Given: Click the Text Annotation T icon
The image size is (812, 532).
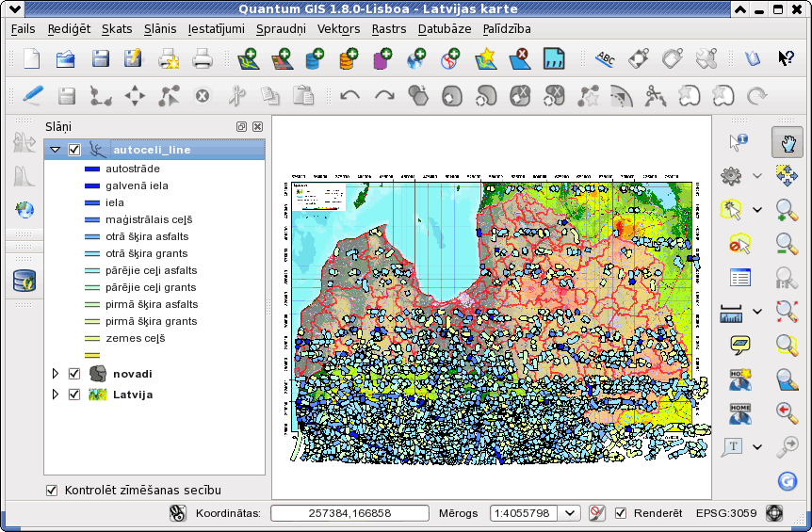Looking at the screenshot, I should pos(732,446).
